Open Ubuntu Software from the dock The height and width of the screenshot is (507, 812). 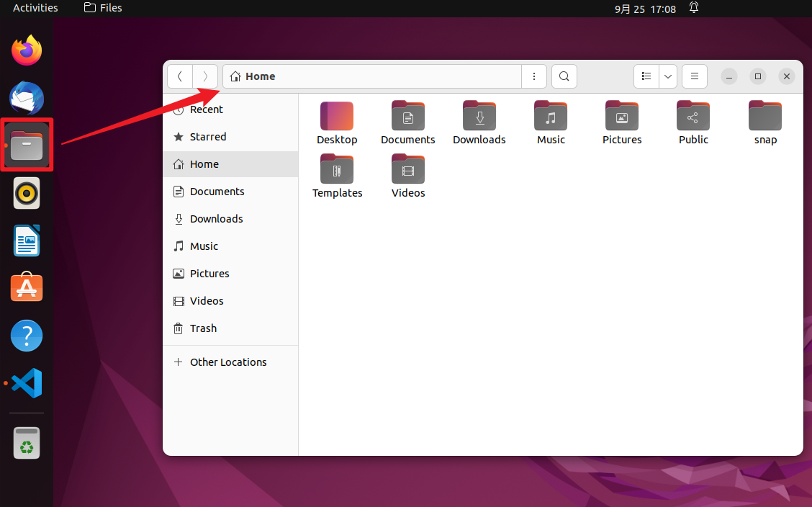coord(26,288)
